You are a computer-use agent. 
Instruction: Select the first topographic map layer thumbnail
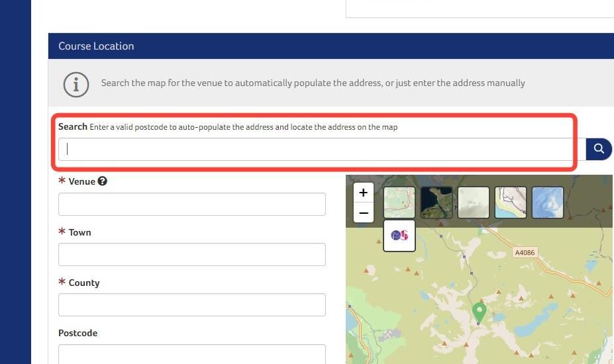point(399,203)
